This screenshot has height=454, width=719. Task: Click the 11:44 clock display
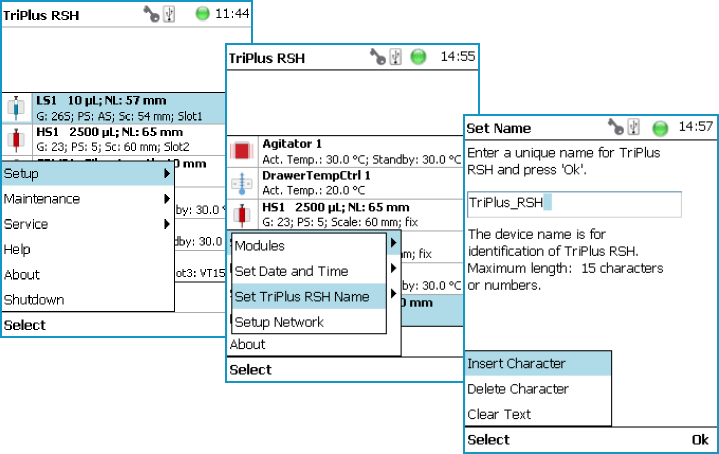232,14
